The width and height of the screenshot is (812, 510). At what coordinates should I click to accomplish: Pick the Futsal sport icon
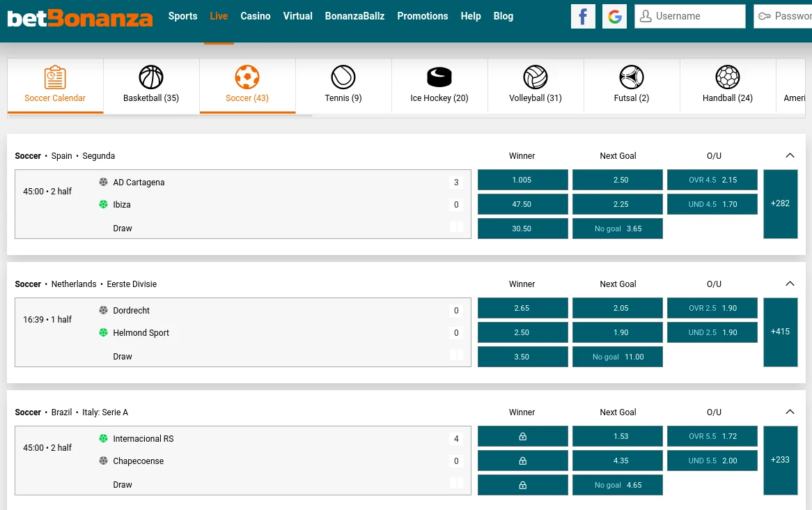click(x=632, y=77)
